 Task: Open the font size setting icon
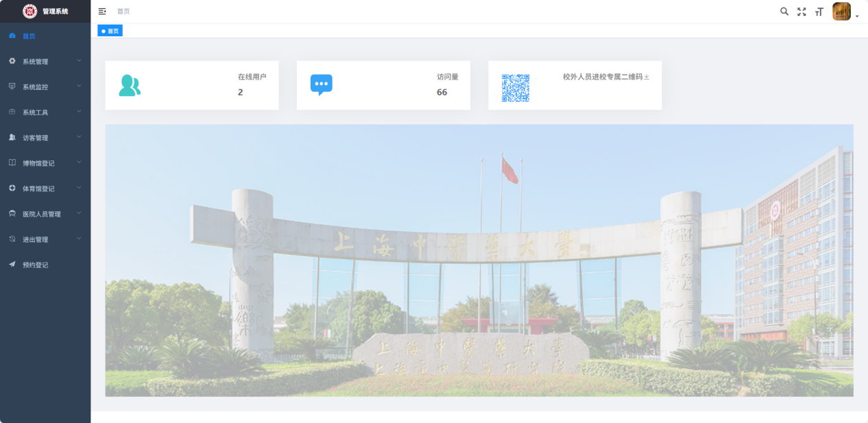(819, 12)
